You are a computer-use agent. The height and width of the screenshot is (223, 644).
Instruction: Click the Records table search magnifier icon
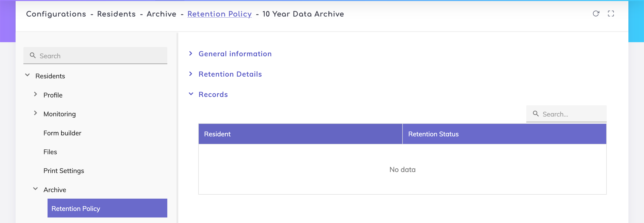536,114
